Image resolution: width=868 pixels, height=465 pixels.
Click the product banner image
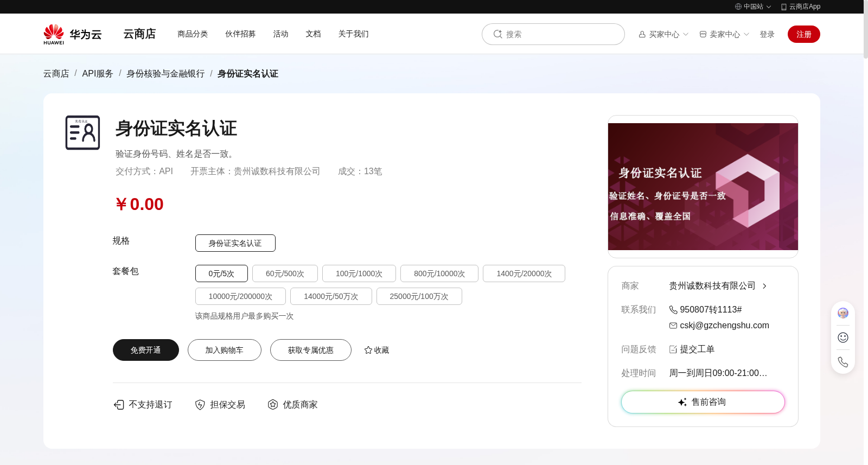(703, 187)
